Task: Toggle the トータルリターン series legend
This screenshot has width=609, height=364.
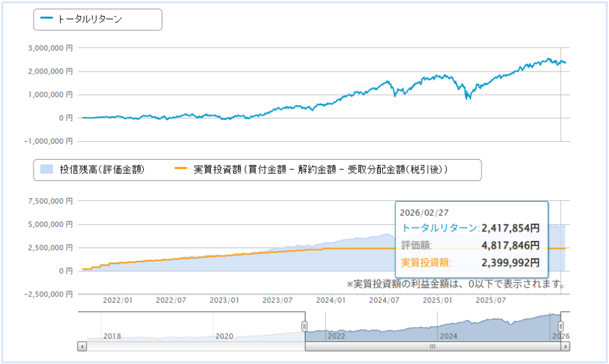Action: [x=90, y=19]
